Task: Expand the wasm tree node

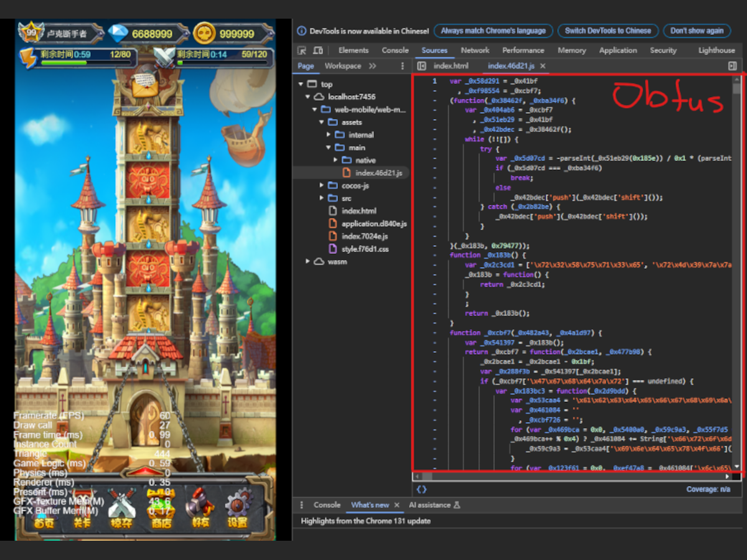Action: point(309,262)
